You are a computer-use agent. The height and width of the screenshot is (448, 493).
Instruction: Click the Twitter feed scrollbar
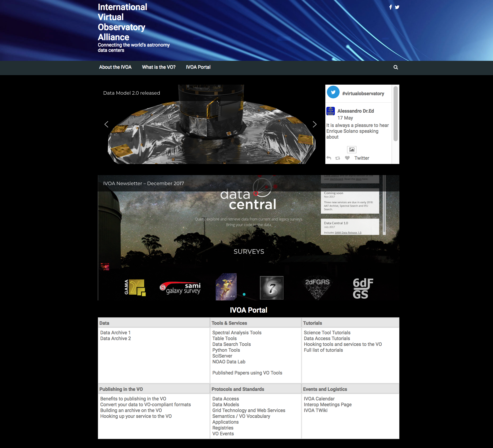coord(395,114)
